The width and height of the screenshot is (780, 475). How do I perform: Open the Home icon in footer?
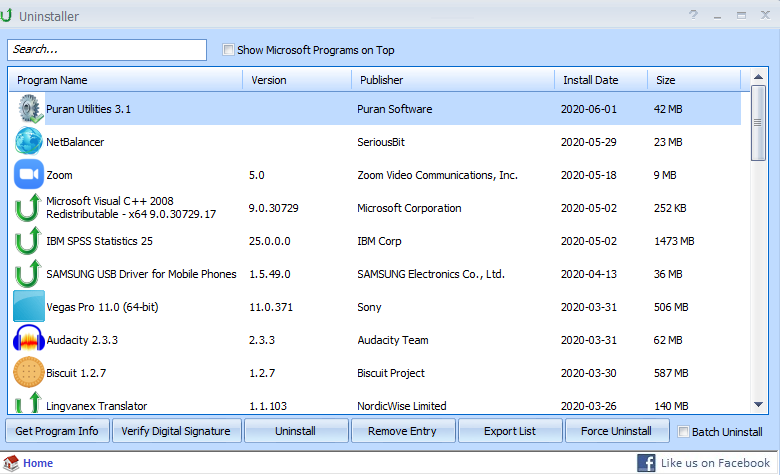coord(11,463)
